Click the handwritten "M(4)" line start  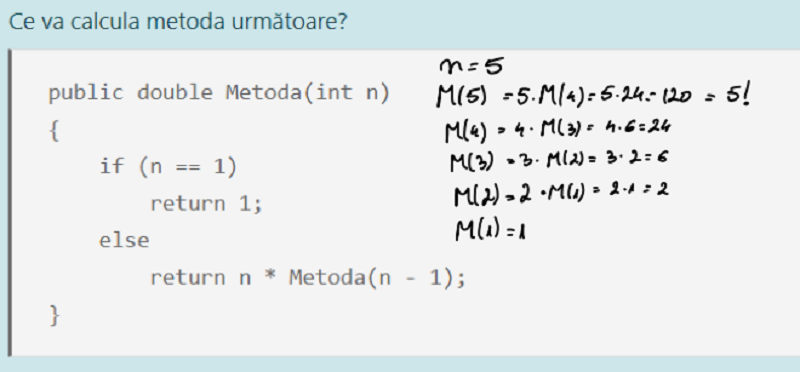click(465, 131)
